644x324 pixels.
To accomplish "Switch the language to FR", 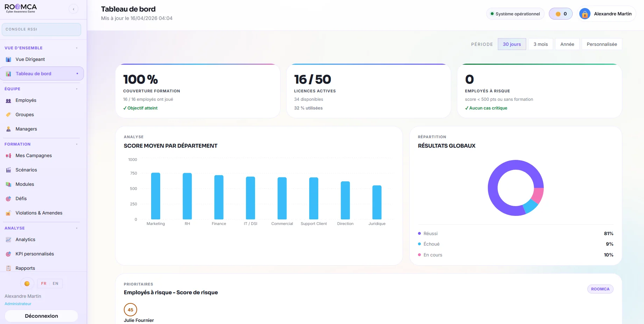I will (x=44, y=284).
